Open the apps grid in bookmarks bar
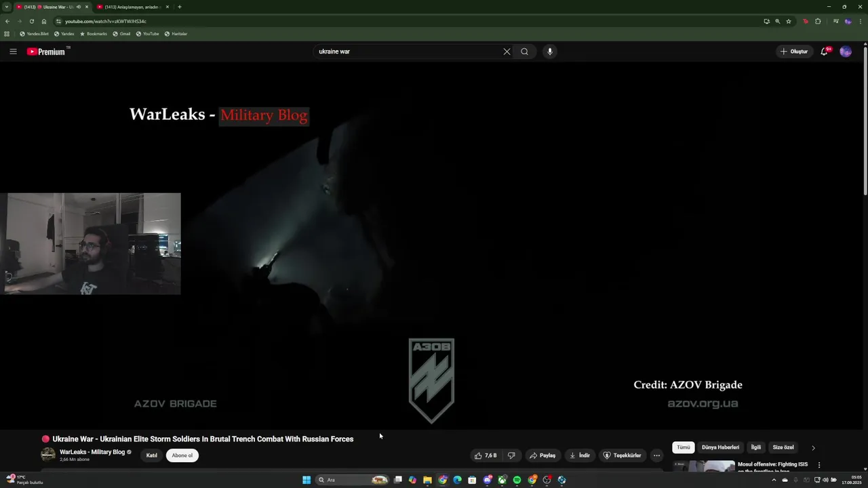 (7, 34)
